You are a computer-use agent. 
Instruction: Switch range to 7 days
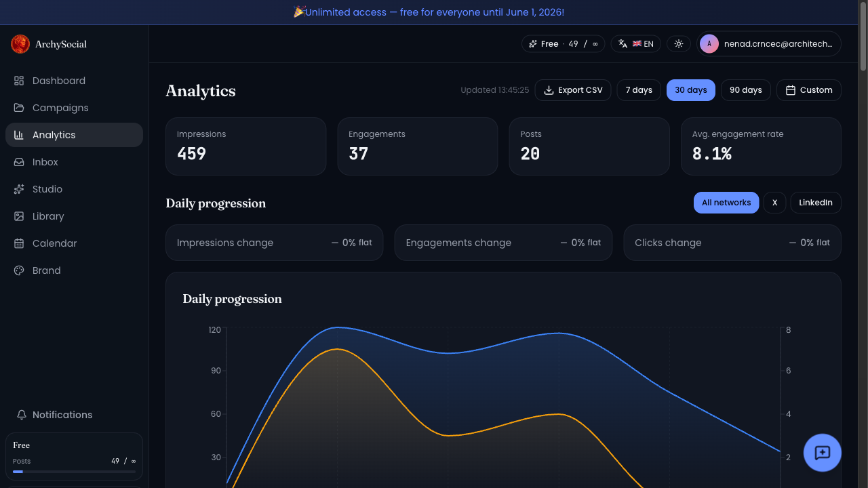pyautogui.click(x=639, y=90)
